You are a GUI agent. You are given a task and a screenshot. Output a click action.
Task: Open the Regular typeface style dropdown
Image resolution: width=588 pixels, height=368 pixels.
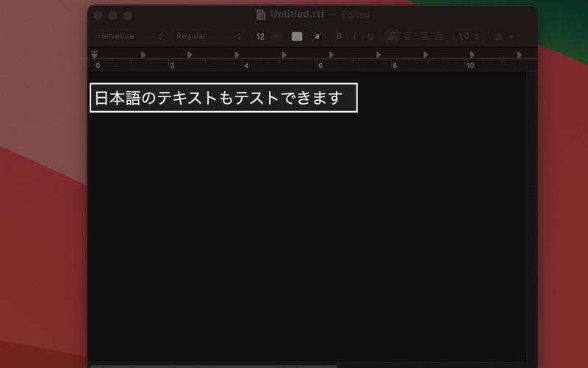click(x=209, y=36)
